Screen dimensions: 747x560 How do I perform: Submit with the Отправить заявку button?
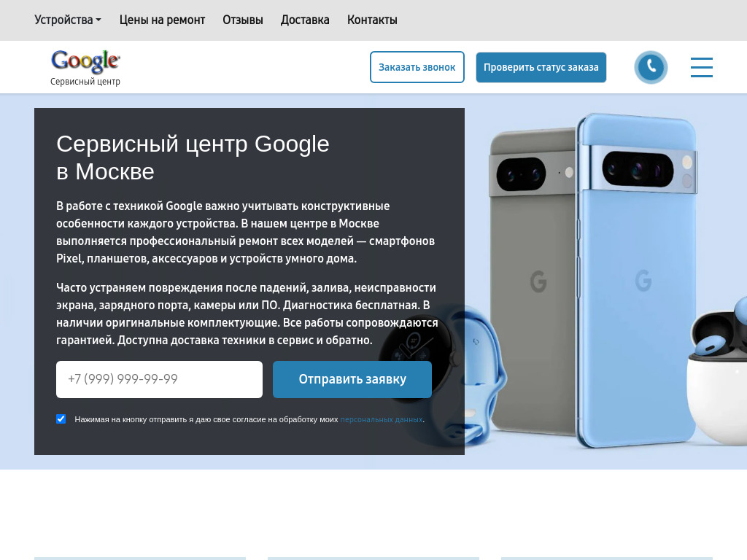[x=352, y=379]
